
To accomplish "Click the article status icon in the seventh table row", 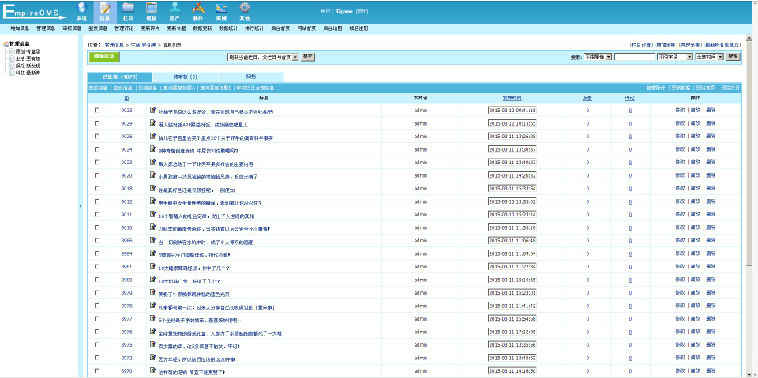I will 153,189.
